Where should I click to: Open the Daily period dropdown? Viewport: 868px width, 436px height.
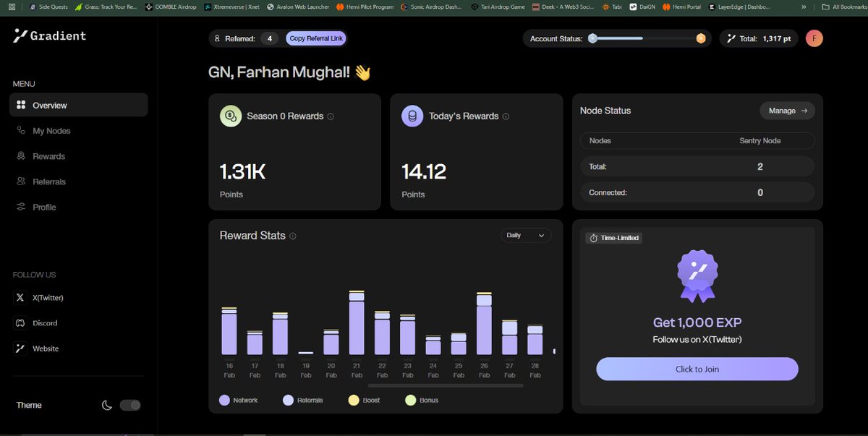526,236
